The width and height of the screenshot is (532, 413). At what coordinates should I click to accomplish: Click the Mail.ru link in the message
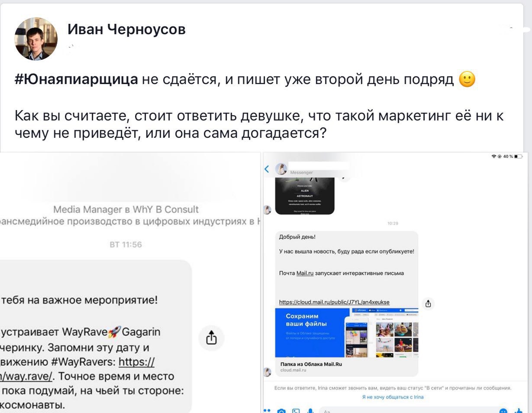pyautogui.click(x=305, y=273)
